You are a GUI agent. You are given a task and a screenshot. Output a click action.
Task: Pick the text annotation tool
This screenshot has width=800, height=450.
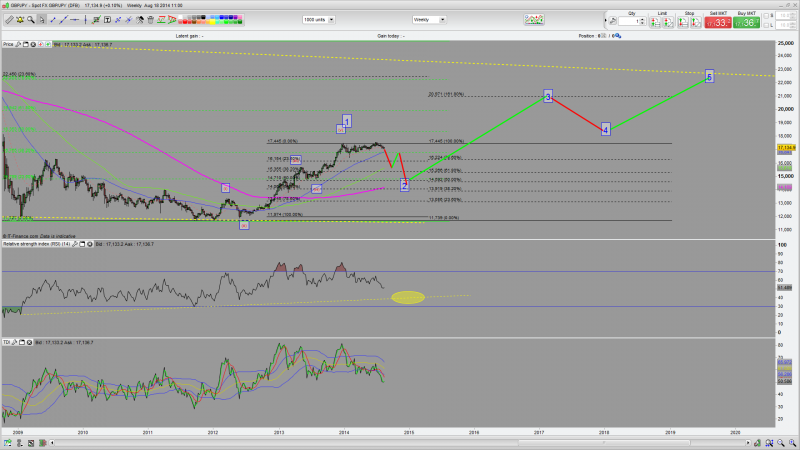107,20
